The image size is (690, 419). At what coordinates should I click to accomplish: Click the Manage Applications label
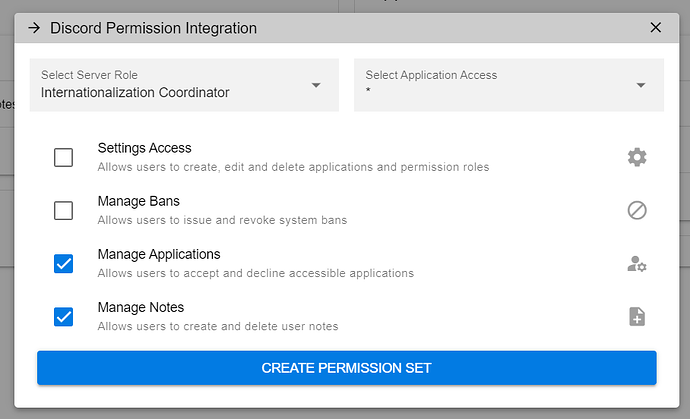click(x=159, y=254)
